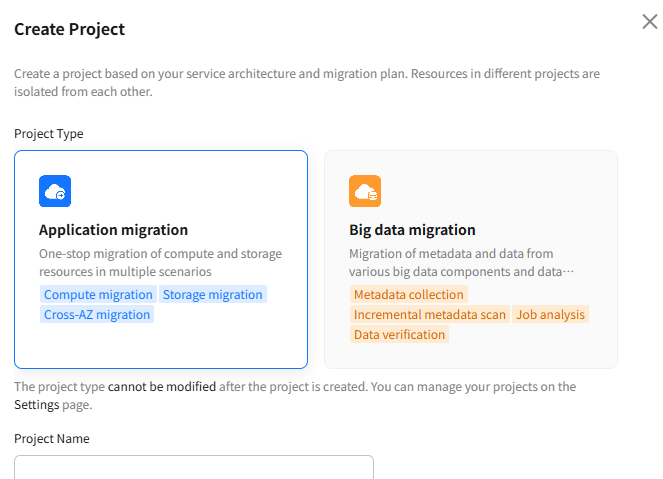
Task: Click the Application migration description text
Action: pos(160,263)
